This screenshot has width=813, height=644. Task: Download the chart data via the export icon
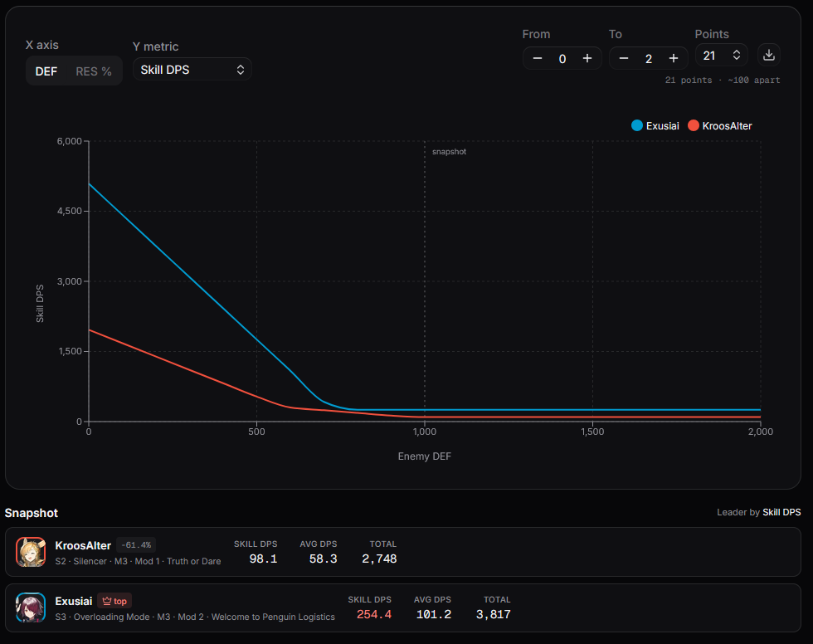pyautogui.click(x=769, y=55)
